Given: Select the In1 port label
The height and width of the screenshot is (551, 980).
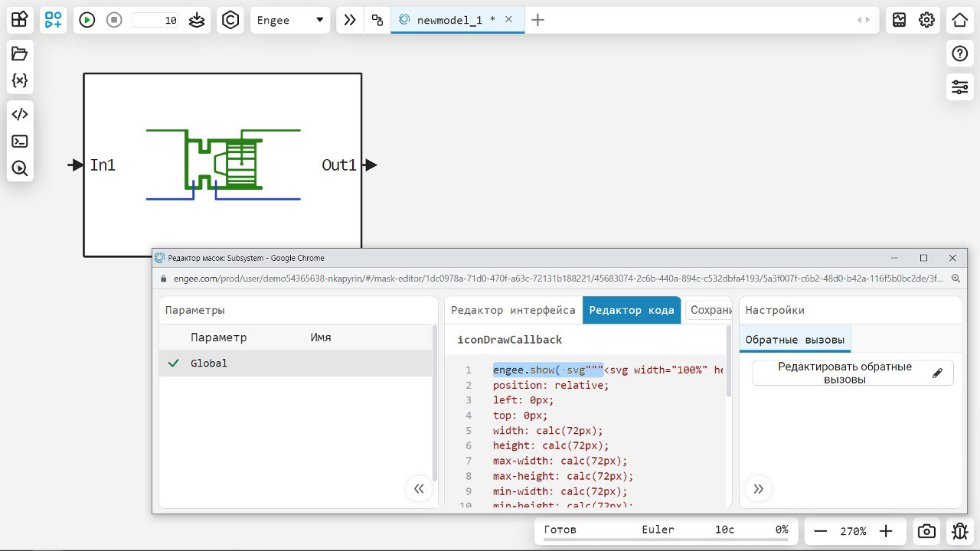Looking at the screenshot, I should (x=103, y=165).
